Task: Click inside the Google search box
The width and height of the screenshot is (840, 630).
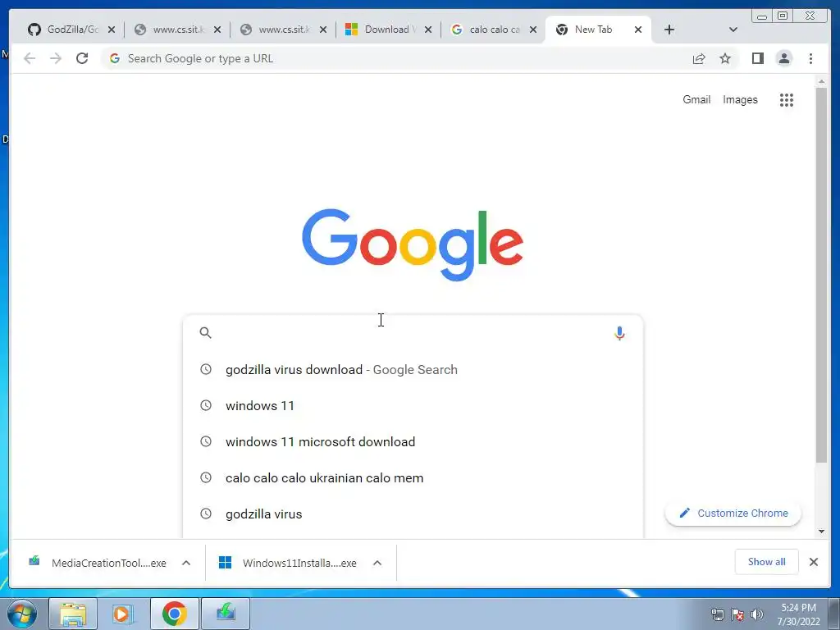Action: pyautogui.click(x=413, y=333)
